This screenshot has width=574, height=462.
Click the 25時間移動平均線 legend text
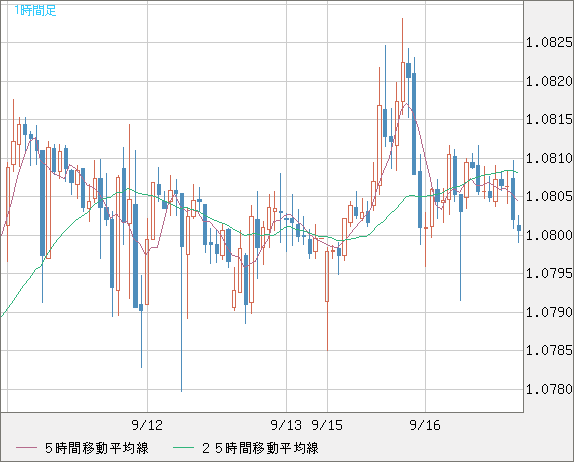click(x=260, y=448)
